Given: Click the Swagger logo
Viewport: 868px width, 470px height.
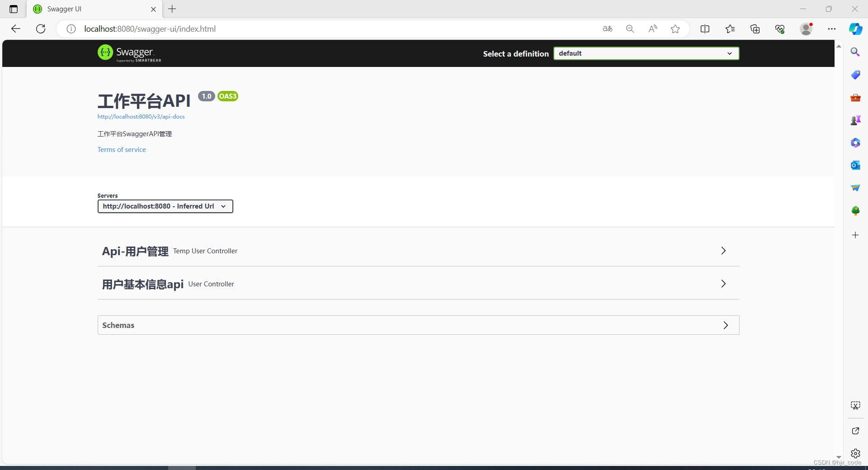Looking at the screenshot, I should [129, 53].
